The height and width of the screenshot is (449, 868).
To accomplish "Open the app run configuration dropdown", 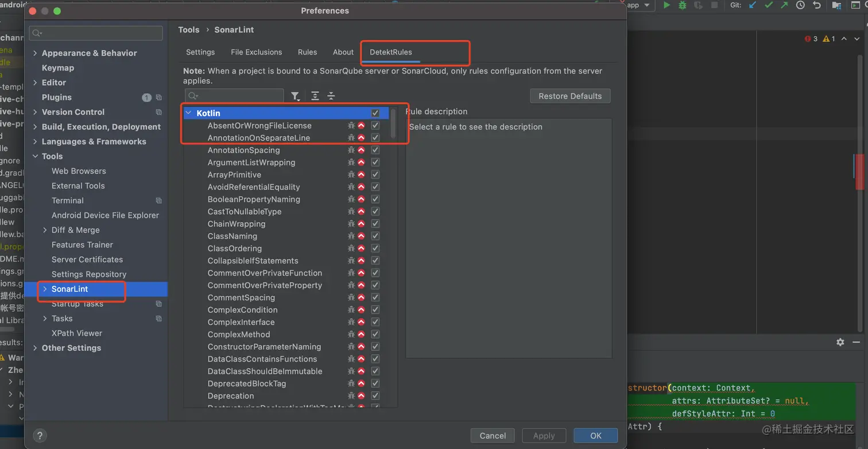I will (x=640, y=5).
